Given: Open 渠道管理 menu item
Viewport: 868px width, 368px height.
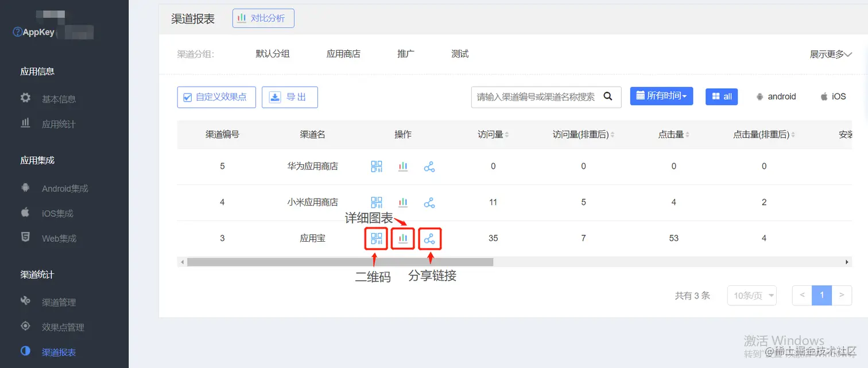Looking at the screenshot, I should point(59,302).
